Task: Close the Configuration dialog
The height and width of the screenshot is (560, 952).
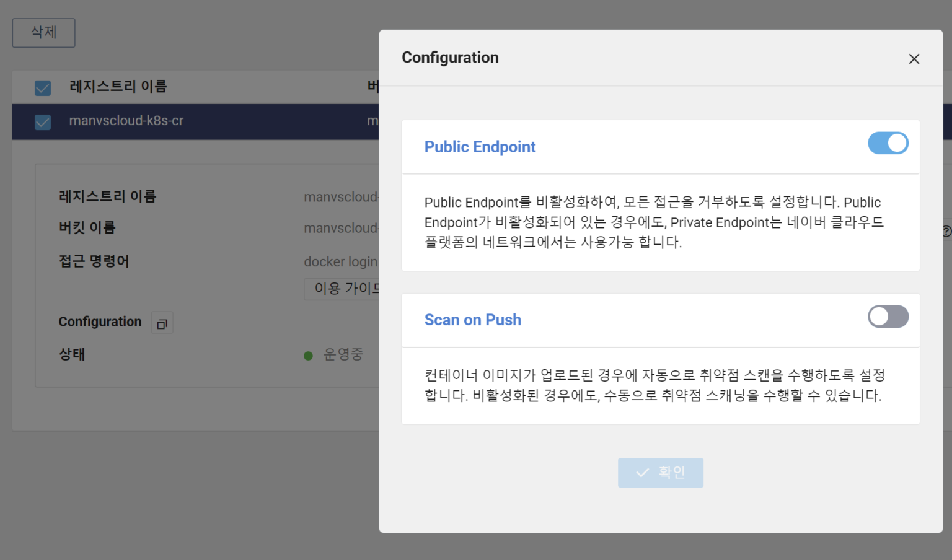Action: point(914,59)
